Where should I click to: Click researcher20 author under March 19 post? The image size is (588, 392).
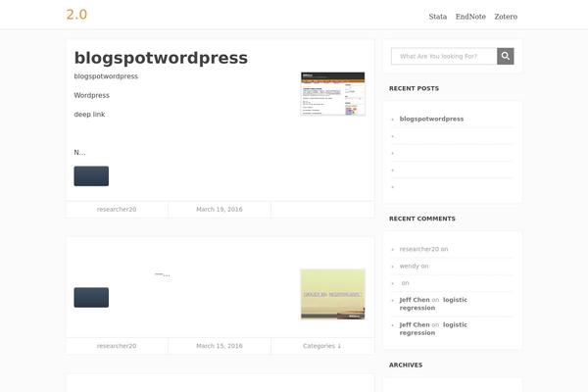coord(117,210)
